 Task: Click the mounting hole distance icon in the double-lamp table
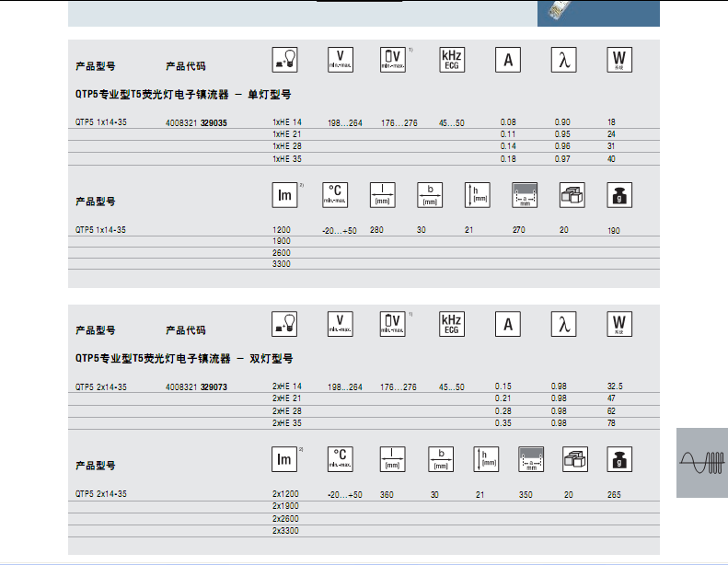coord(532,459)
